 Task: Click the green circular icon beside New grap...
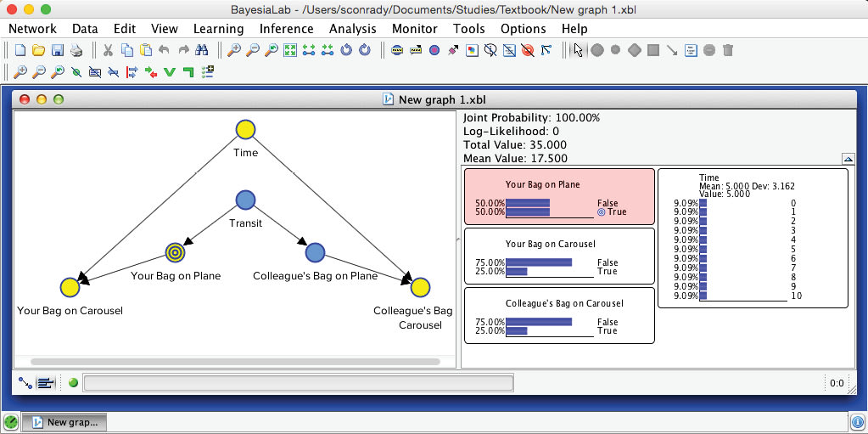coord(10,422)
